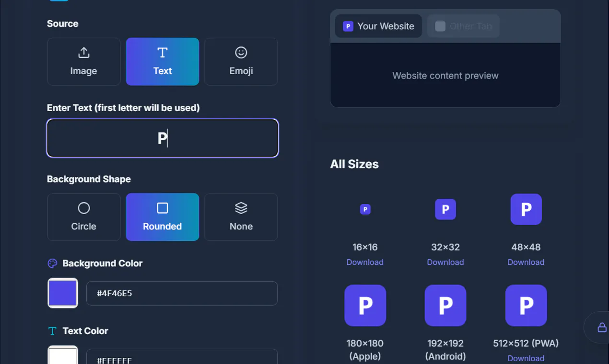Viewport: 609px width, 364px height.
Task: Click the 16×16 icon preview
Action: (x=365, y=209)
